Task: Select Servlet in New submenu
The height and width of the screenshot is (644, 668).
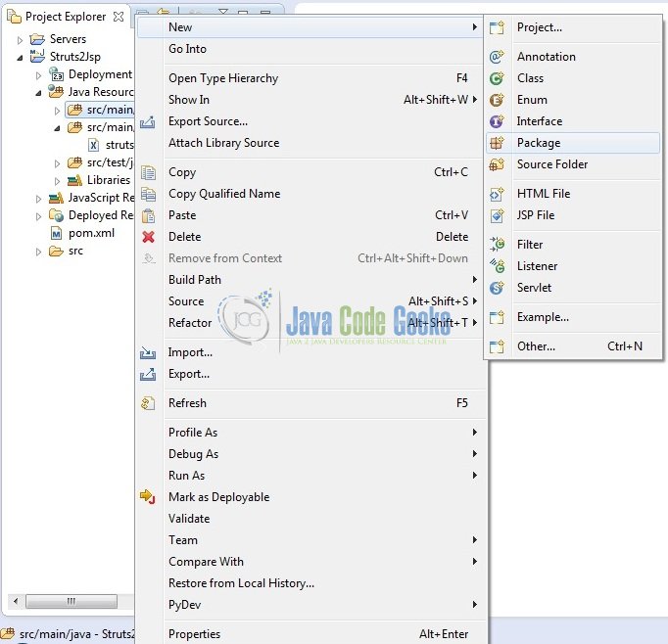Action: click(573, 288)
